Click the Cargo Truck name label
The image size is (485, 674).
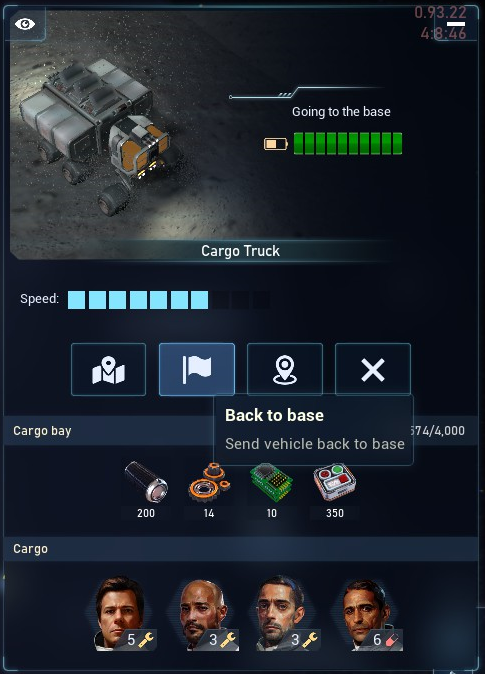pos(240,251)
